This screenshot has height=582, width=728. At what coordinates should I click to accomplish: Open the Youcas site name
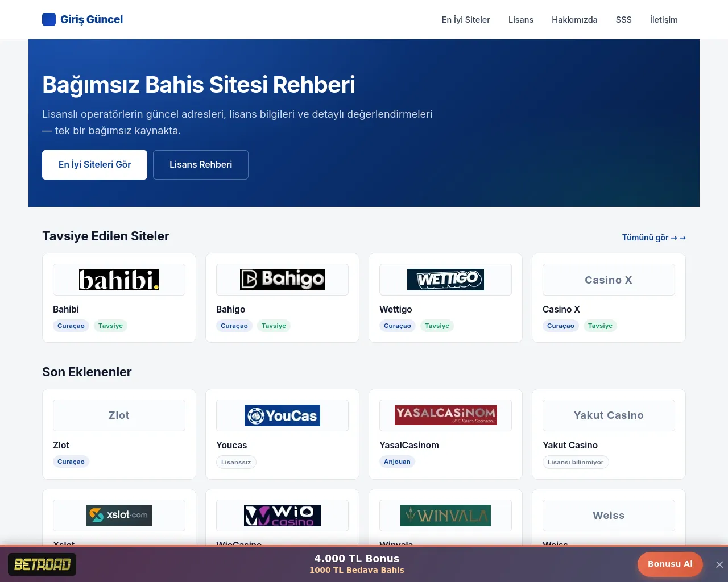[231, 445]
